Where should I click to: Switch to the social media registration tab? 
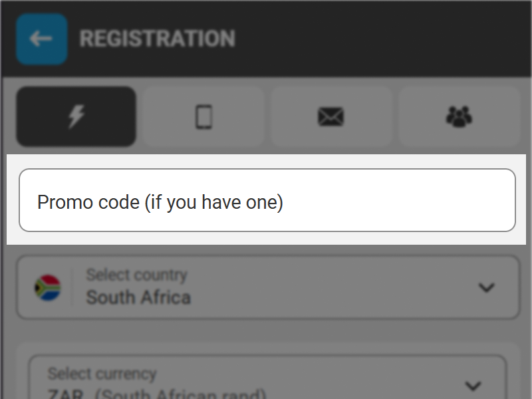coord(459,117)
